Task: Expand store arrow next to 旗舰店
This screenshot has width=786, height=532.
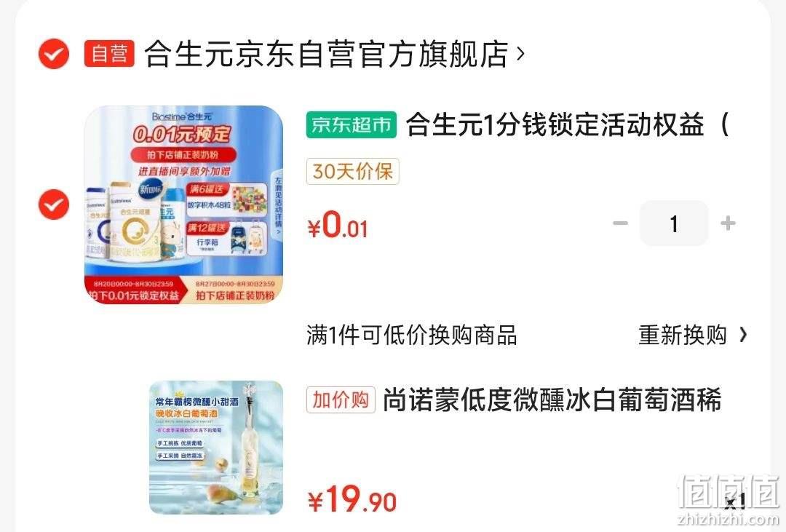Action: click(520, 53)
